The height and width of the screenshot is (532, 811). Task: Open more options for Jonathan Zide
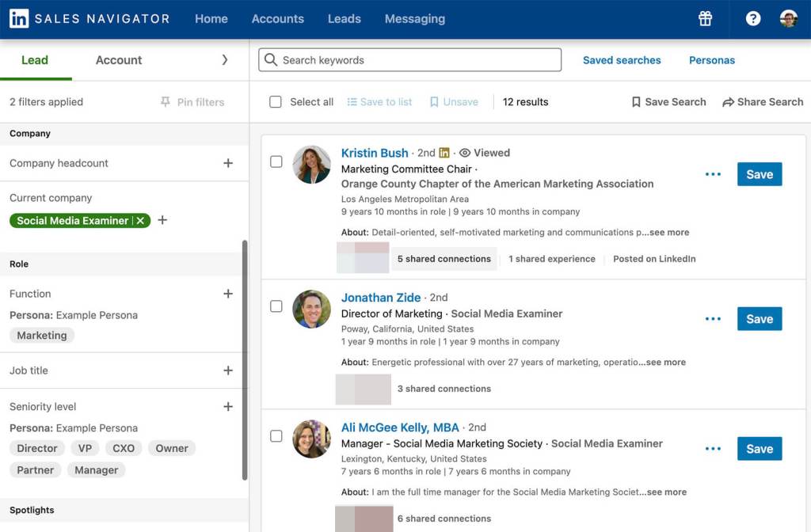click(x=713, y=319)
